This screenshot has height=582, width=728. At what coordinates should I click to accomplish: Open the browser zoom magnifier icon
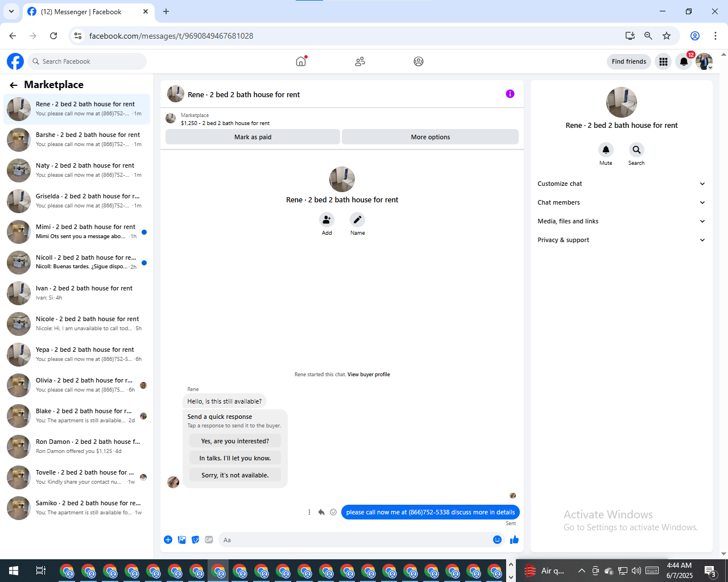[x=648, y=36]
